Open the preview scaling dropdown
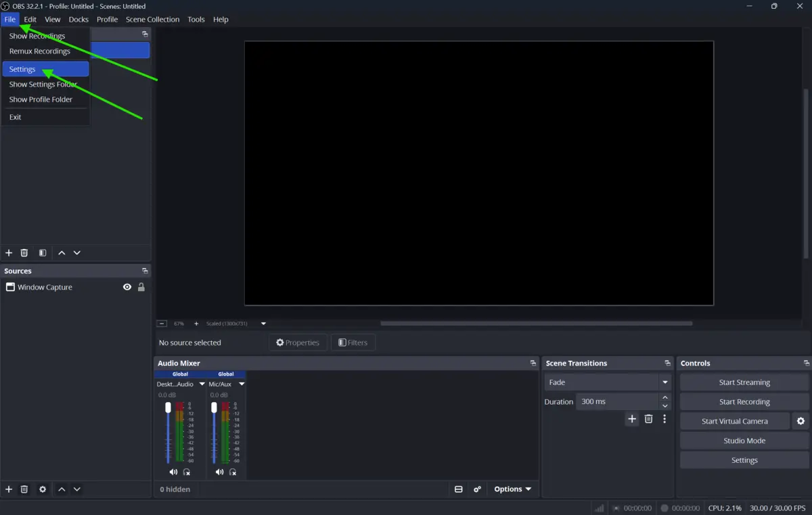Screen dimensions: 812x515 pos(264,323)
